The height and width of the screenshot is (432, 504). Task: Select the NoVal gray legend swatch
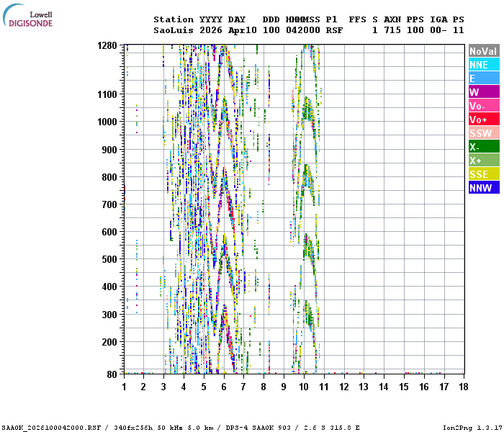point(483,51)
